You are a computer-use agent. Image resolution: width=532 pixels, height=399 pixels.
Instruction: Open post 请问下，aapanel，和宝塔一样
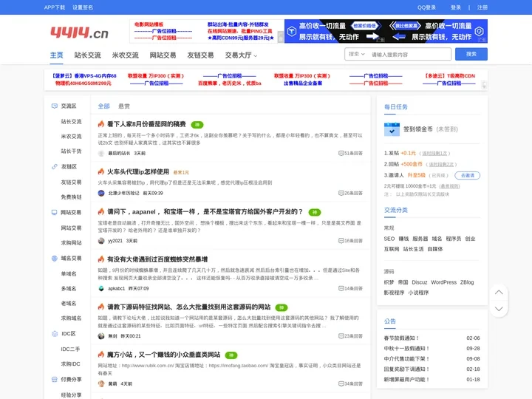tap(205, 212)
